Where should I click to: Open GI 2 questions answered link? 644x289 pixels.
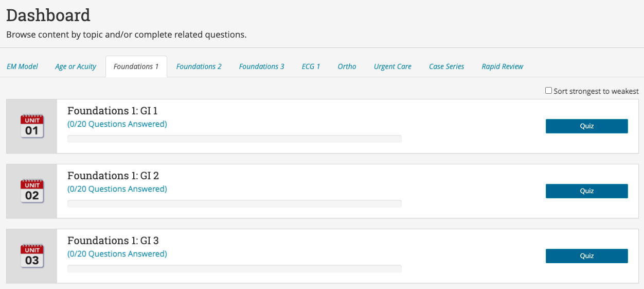tap(117, 189)
